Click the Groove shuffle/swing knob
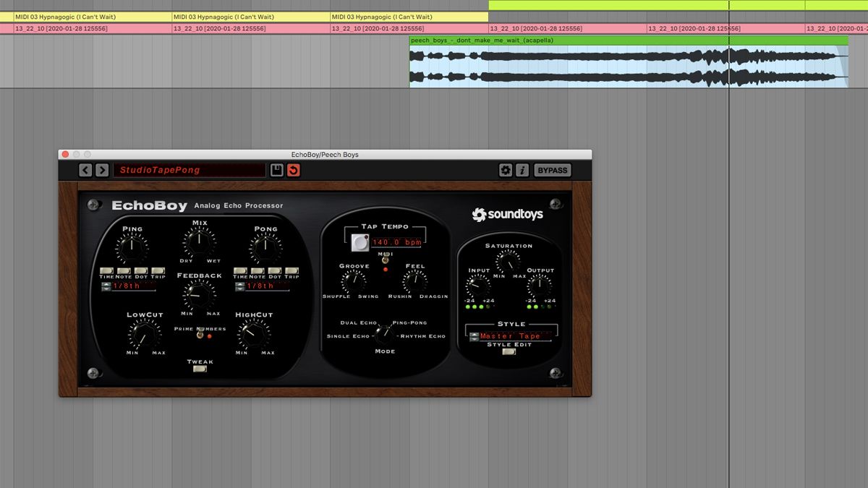Image resolution: width=868 pixels, height=488 pixels. tap(354, 282)
